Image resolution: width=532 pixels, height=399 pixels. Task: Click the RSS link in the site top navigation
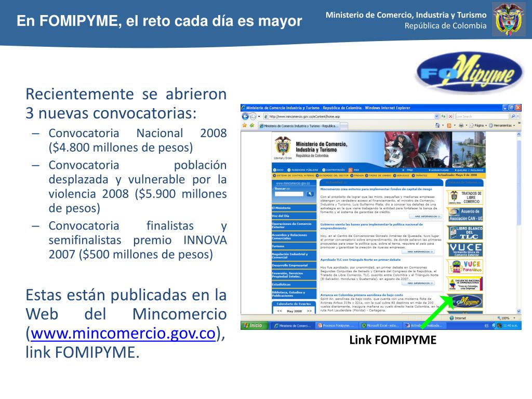(x=353, y=170)
